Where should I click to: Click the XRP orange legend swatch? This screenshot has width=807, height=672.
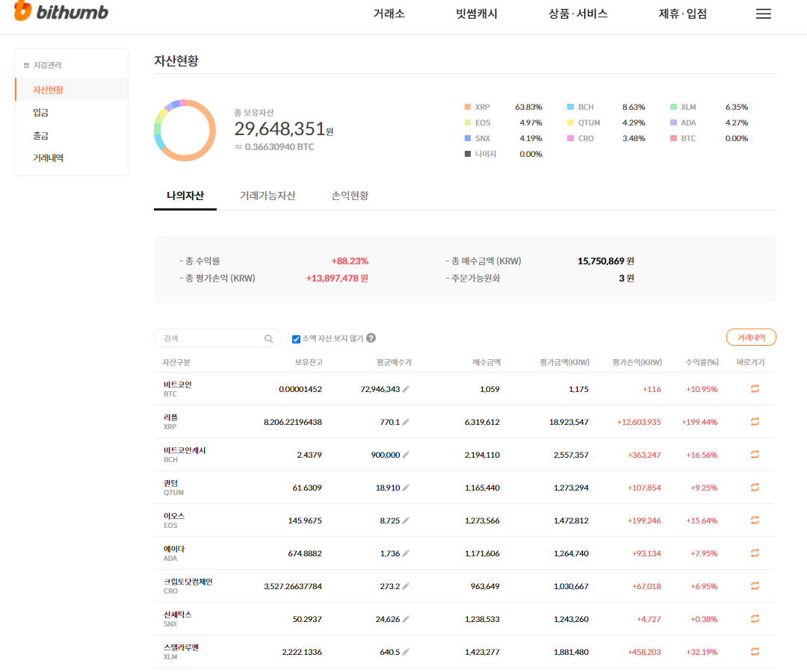tap(467, 107)
